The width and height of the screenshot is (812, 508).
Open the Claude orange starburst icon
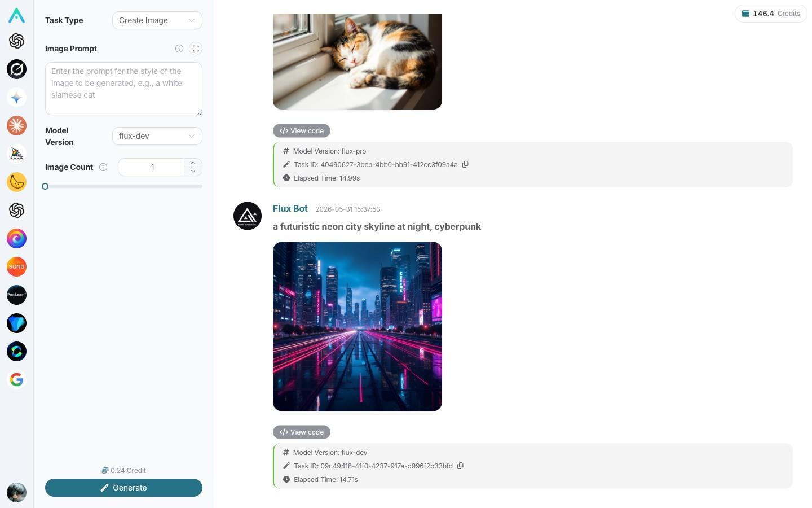pos(16,125)
